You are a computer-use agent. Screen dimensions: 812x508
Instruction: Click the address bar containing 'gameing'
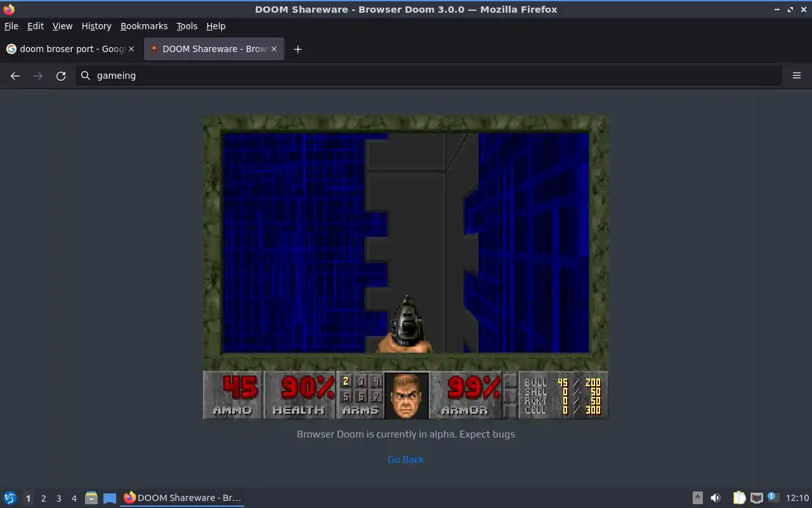pos(429,76)
